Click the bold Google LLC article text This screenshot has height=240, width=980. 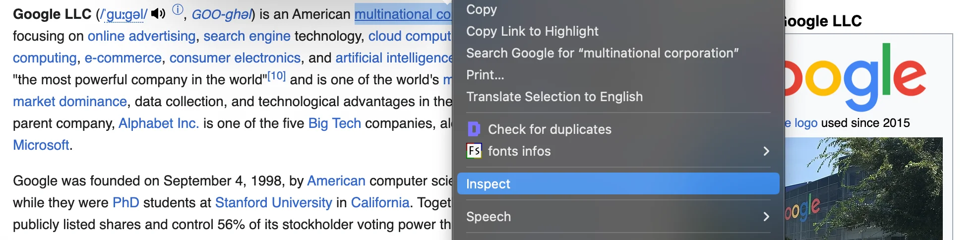[52, 14]
